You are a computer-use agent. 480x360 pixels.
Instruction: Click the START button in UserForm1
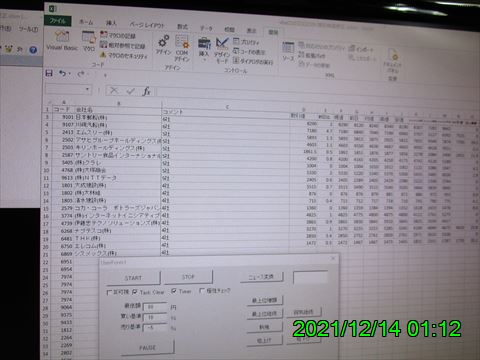tap(133, 278)
